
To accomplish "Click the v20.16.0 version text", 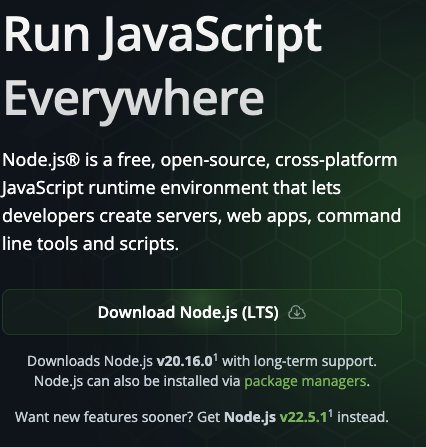I will pos(184,361).
